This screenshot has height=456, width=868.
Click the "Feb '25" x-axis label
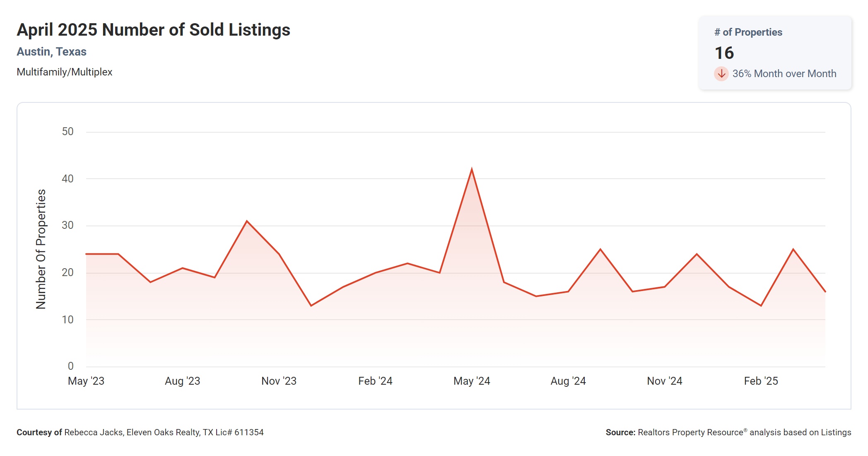761,381
